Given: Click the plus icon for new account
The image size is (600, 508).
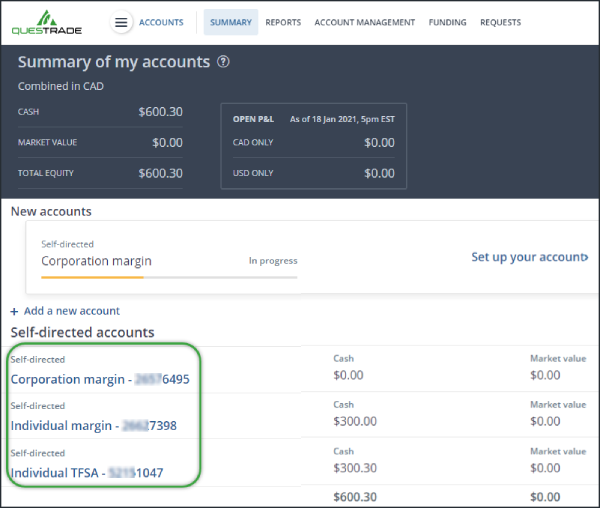Looking at the screenshot, I should (14, 311).
